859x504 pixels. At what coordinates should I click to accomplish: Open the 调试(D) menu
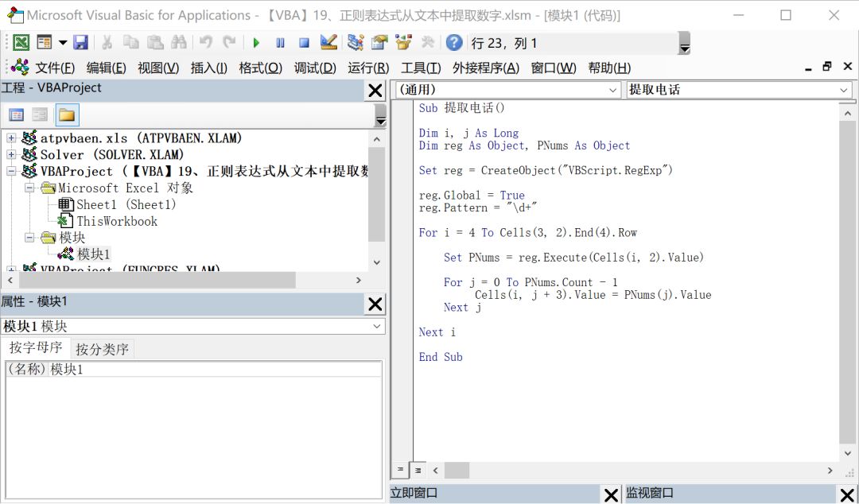(315, 68)
